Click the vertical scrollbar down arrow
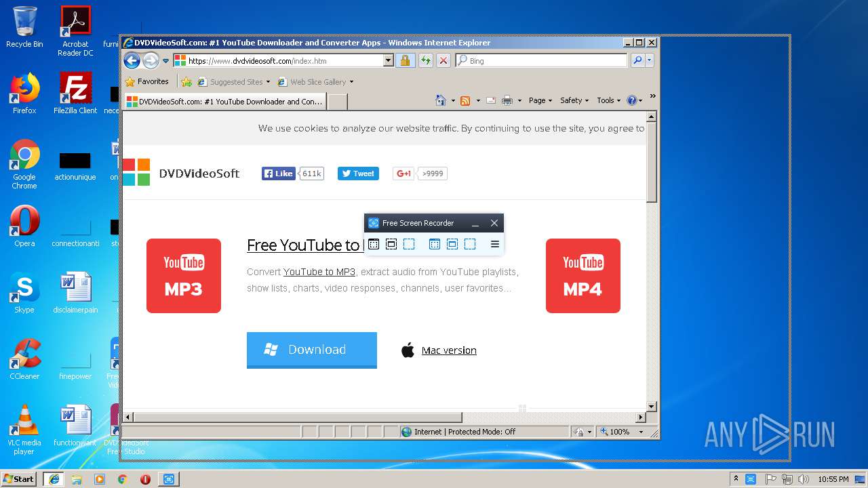This screenshot has height=488, width=868. point(652,407)
